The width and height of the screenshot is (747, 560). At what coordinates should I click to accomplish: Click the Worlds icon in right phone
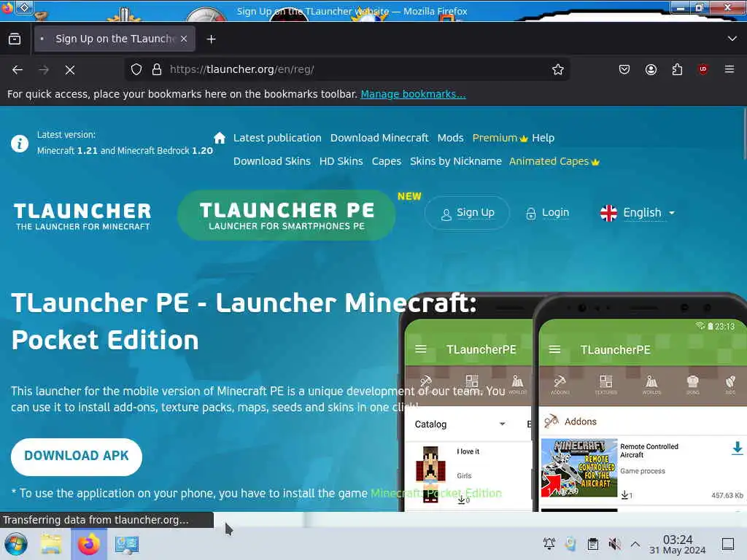tap(651, 384)
